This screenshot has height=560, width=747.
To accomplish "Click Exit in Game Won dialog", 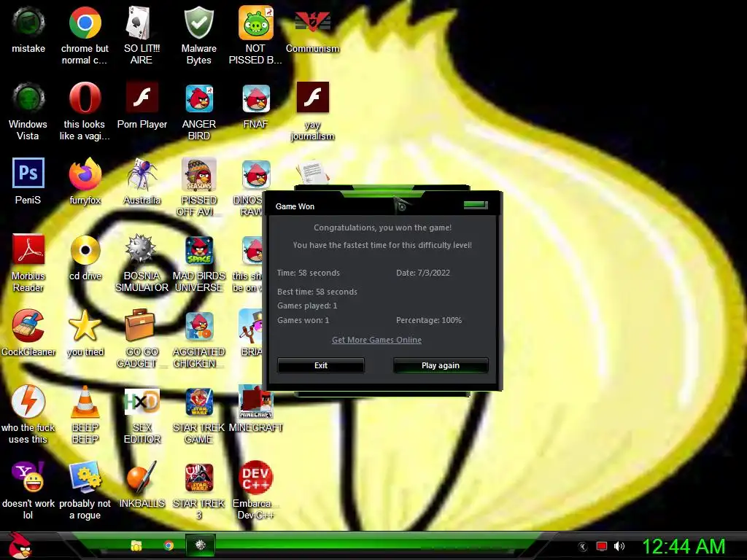I will [x=321, y=365].
